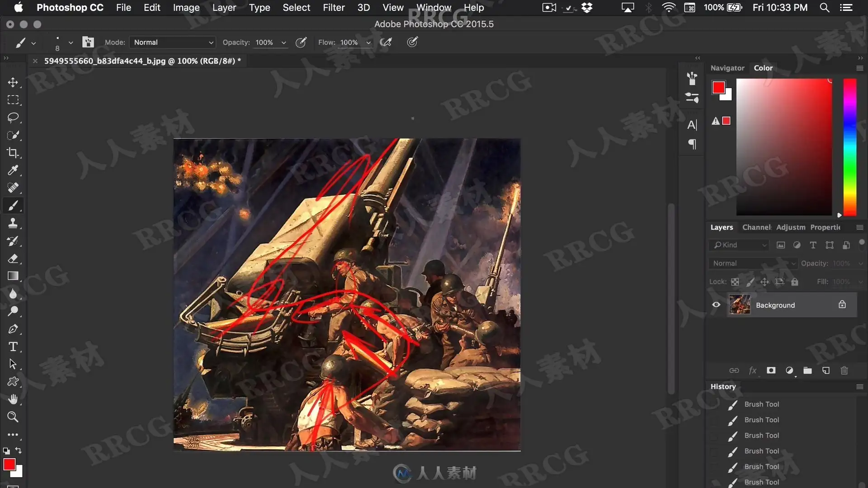Open the Opacity slider dropdown in options bar
Image resolution: width=868 pixels, height=488 pixels.
tap(284, 42)
